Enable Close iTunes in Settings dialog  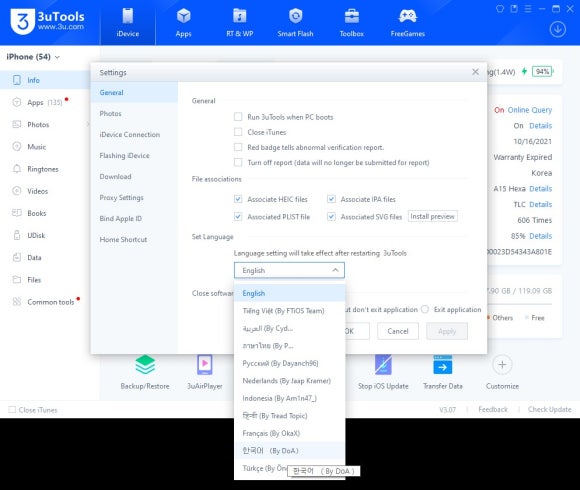coord(238,132)
